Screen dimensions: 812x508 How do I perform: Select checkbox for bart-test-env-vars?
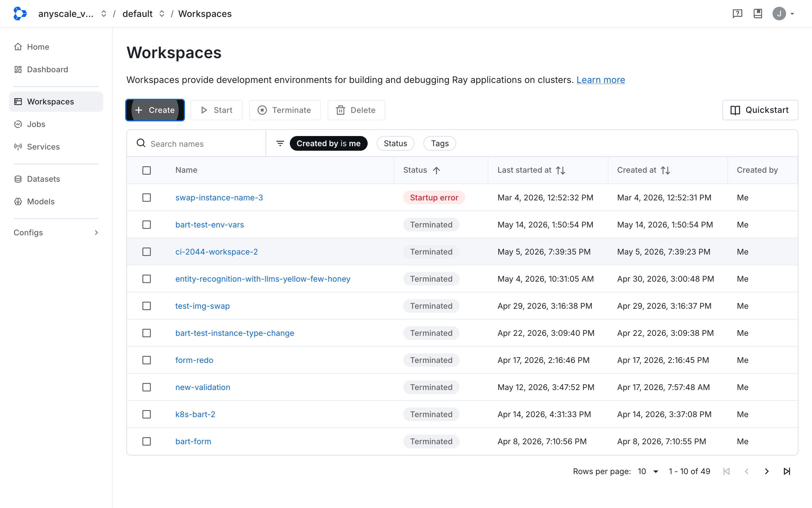[147, 225]
